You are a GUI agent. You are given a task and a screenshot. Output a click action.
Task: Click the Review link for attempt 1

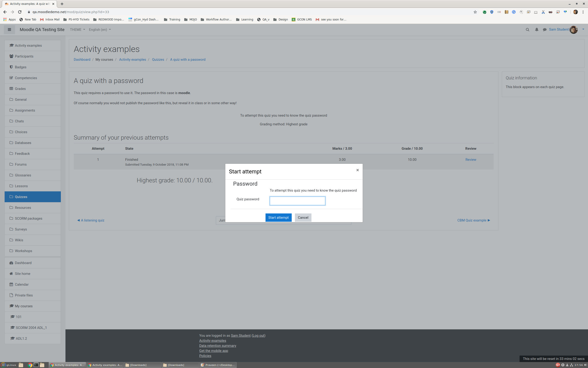click(x=471, y=160)
